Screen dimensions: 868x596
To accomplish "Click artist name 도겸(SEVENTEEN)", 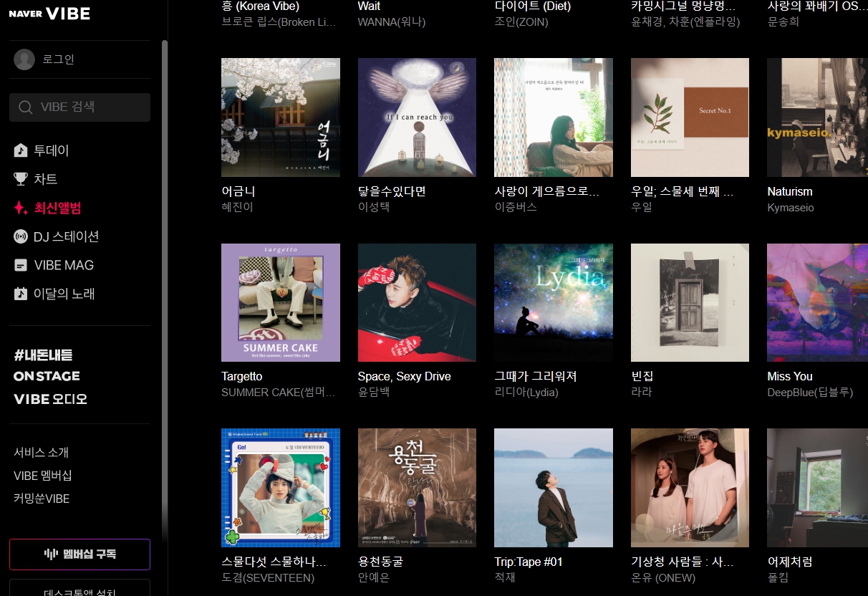I will [268, 577].
